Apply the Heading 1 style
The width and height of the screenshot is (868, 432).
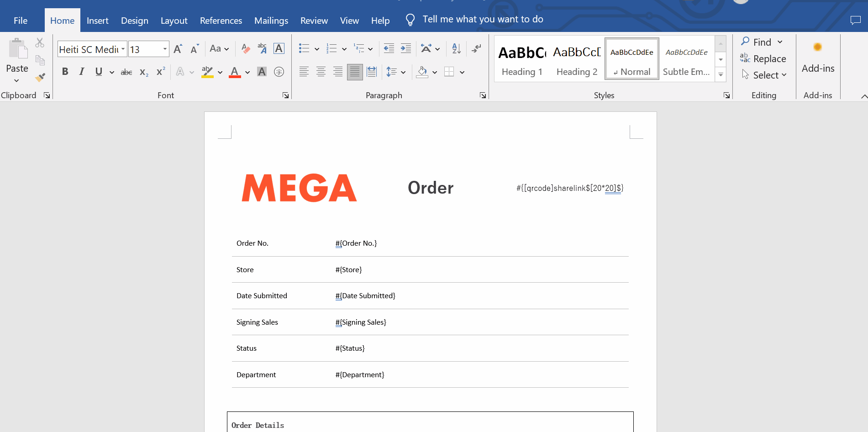(x=522, y=59)
